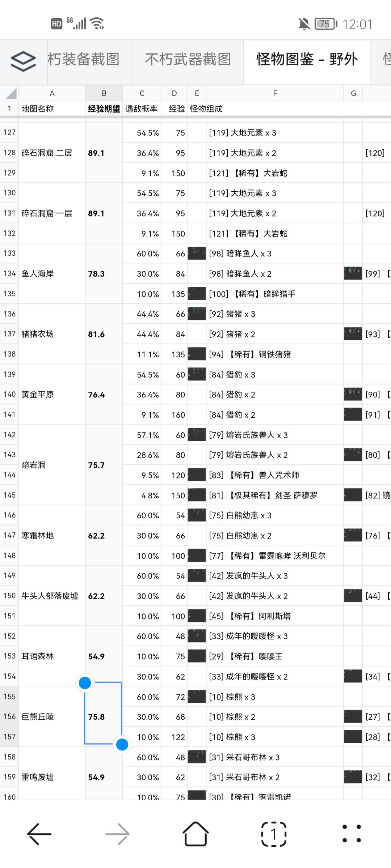This screenshot has height=868, width=391.
Task: Tap the muted notification bell icon
Action: (304, 24)
